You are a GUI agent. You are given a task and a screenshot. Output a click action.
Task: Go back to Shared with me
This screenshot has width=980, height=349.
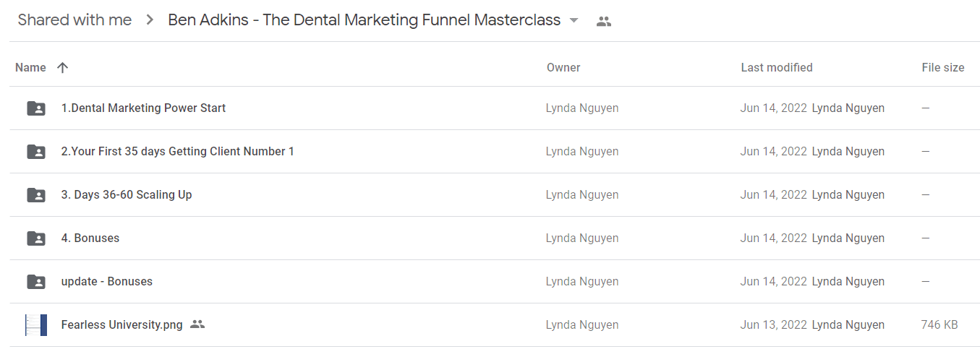74,20
